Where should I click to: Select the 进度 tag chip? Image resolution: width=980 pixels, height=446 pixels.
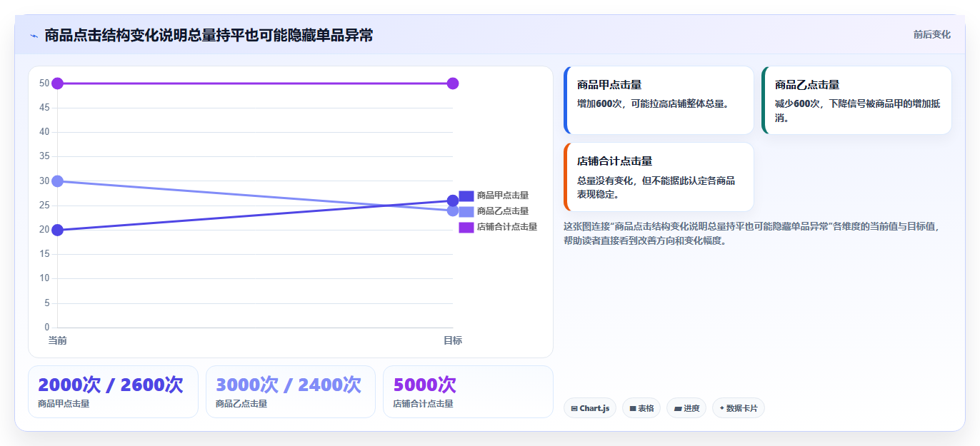(x=686, y=408)
